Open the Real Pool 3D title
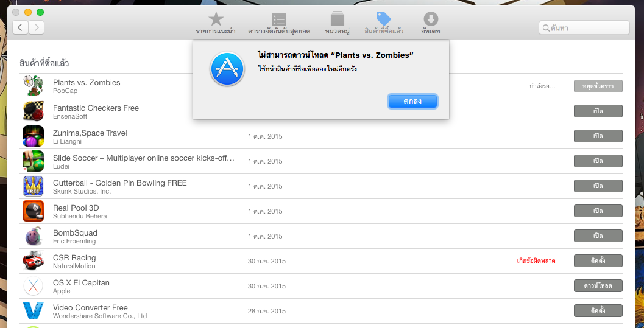Image resolution: width=644 pixels, height=328 pixels. coord(76,208)
